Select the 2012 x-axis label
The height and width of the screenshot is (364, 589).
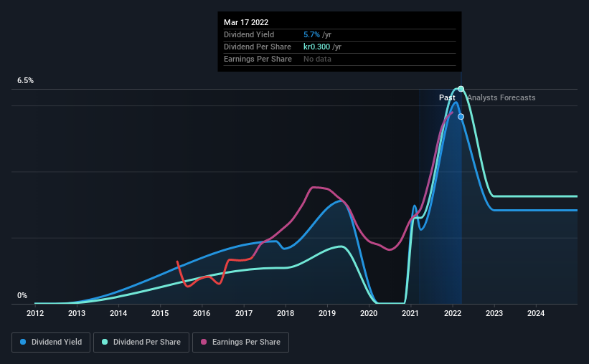35,313
